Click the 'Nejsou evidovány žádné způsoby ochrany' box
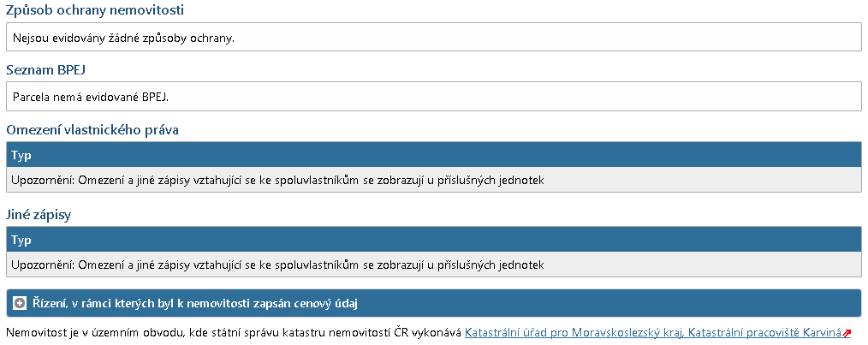The height and width of the screenshot is (345, 868). (434, 37)
